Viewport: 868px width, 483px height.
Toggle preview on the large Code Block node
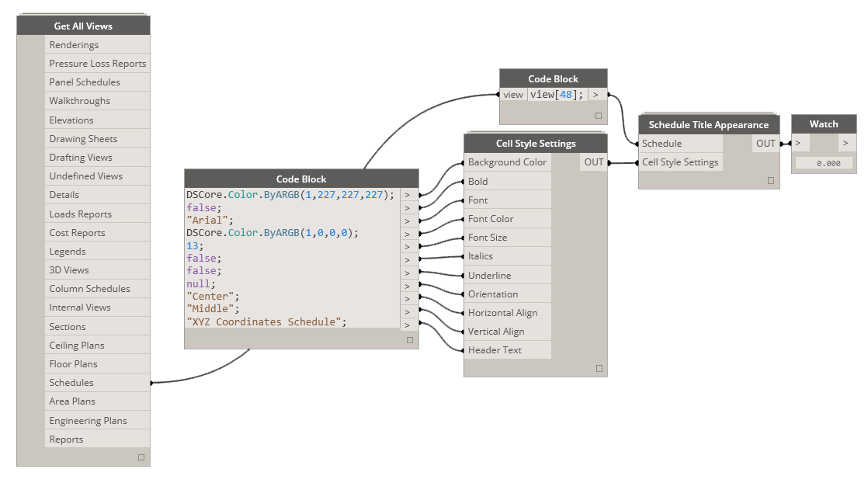click(x=410, y=339)
